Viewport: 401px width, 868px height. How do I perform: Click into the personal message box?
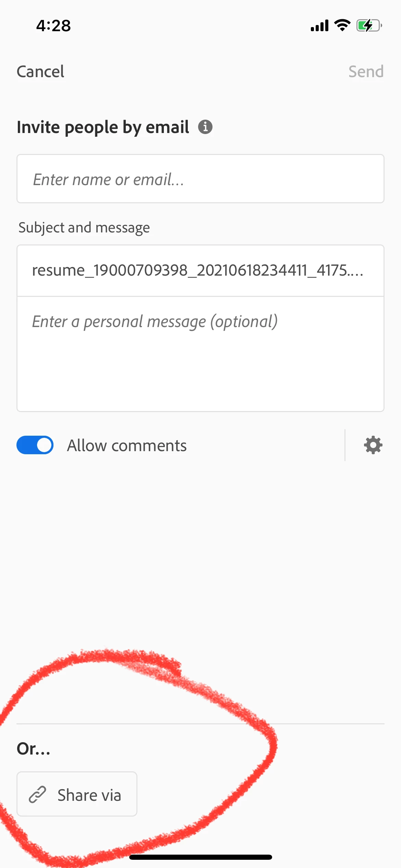[200, 354]
